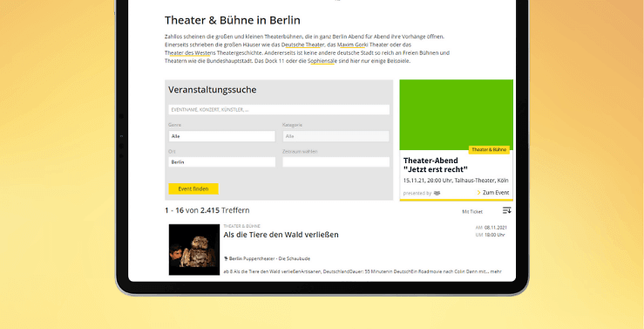Screen dimensions: 644x329
Task: Focus the event name search field
Action: tap(279, 110)
